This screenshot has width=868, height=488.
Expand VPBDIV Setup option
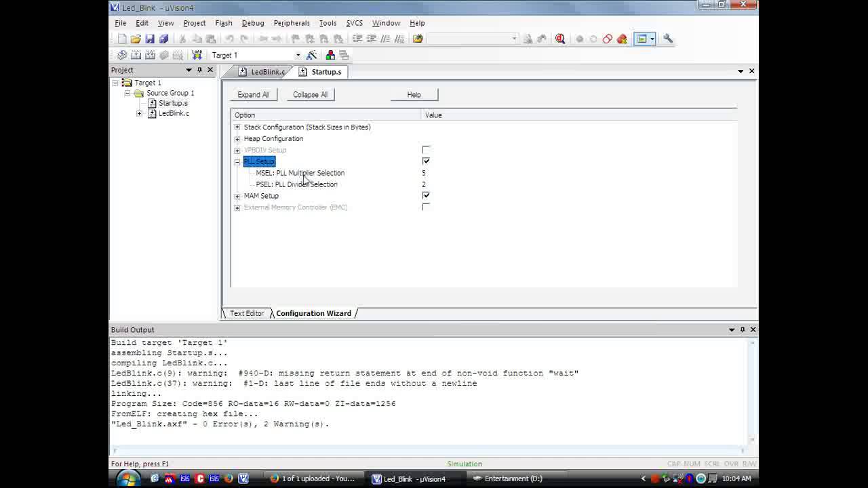pyautogui.click(x=237, y=150)
